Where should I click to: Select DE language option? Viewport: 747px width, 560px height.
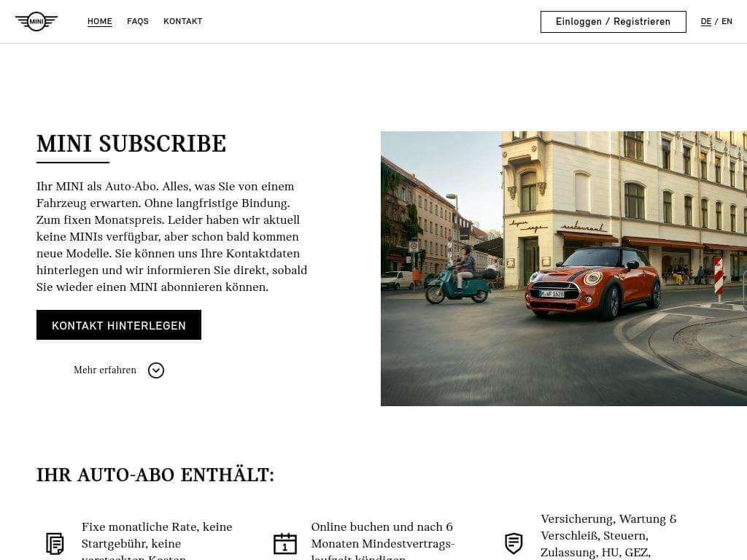[705, 21]
